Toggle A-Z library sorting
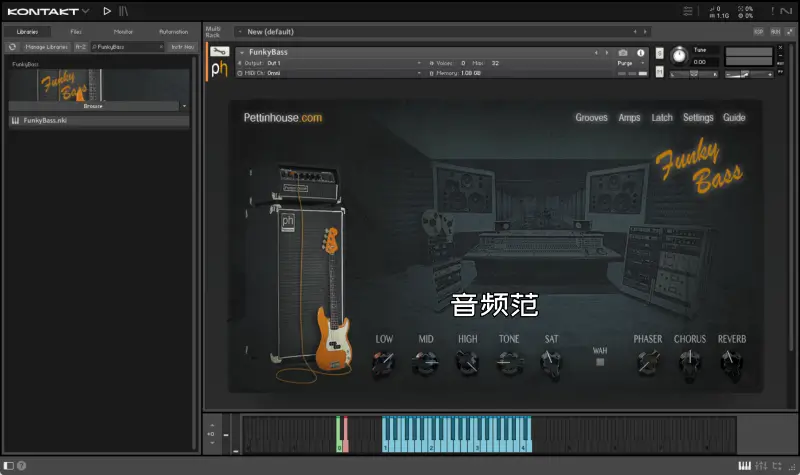800x475 pixels. tap(81, 47)
